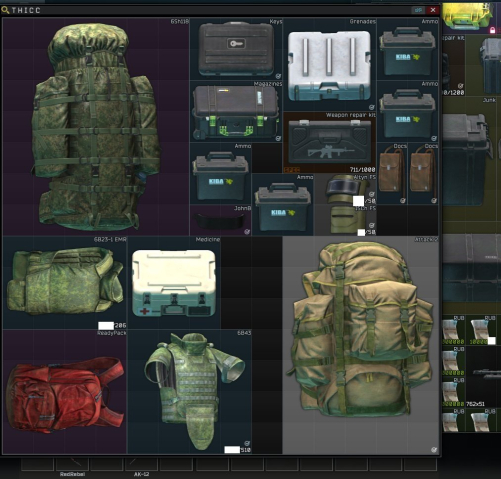Viewport: 501px width, 479px height.
Task: Select the JohnB black glasses
Action: click(x=221, y=220)
